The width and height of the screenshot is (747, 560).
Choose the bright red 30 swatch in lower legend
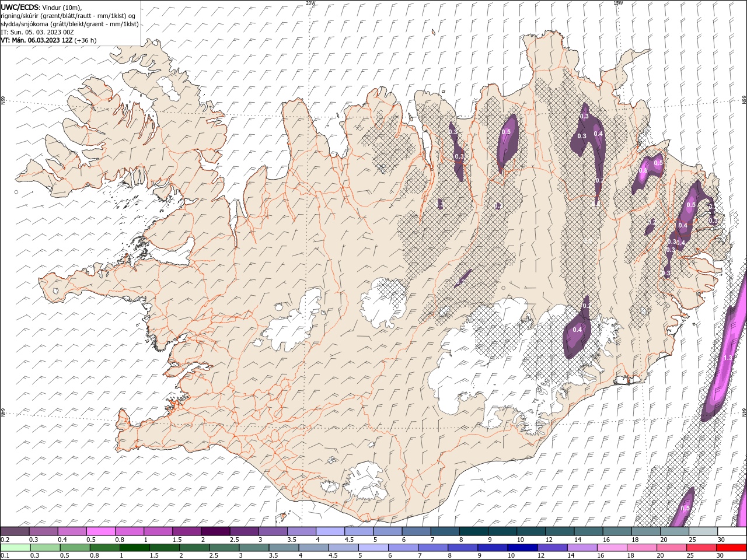pos(731,548)
